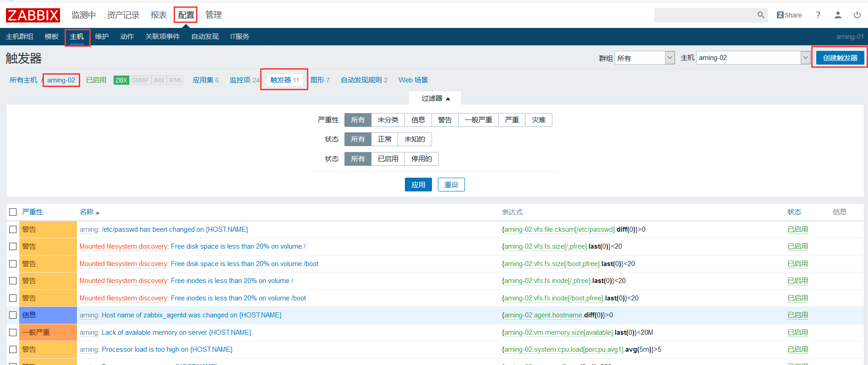Open the Triggers 11 tab
Viewport: 868px width, 365px height.
tap(284, 80)
